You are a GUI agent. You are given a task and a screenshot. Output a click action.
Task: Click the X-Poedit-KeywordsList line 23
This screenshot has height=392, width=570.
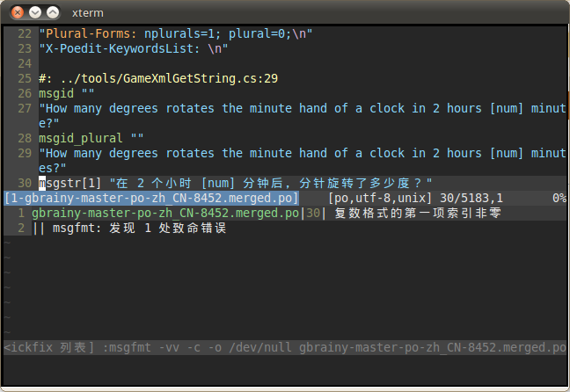(x=134, y=48)
